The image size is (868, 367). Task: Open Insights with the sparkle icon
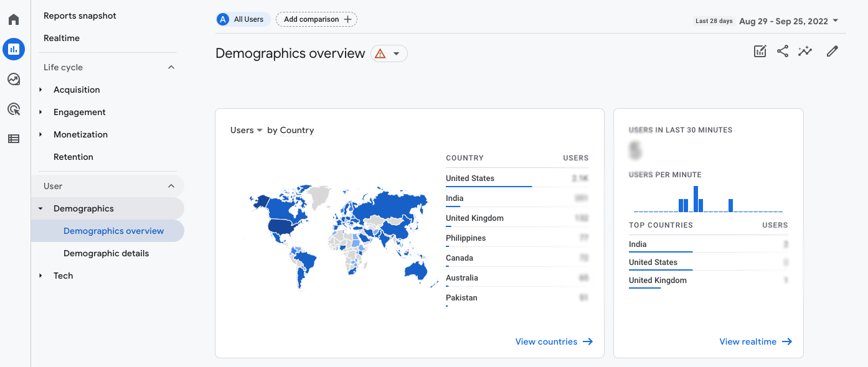[x=805, y=51]
